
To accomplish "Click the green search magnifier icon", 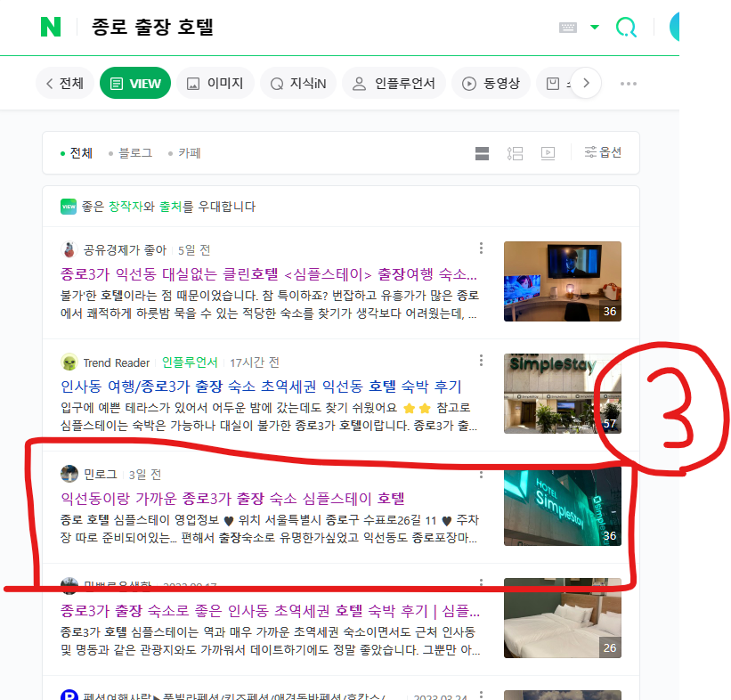I will (626, 27).
